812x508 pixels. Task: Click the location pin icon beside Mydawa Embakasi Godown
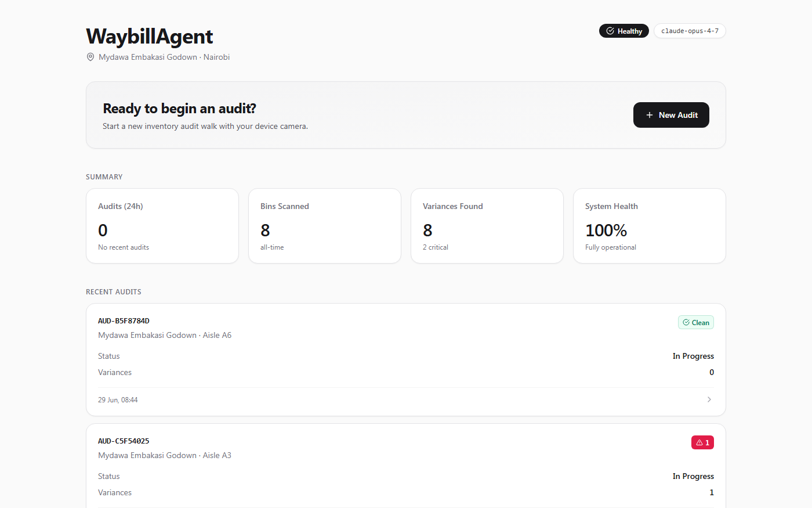[90, 57]
